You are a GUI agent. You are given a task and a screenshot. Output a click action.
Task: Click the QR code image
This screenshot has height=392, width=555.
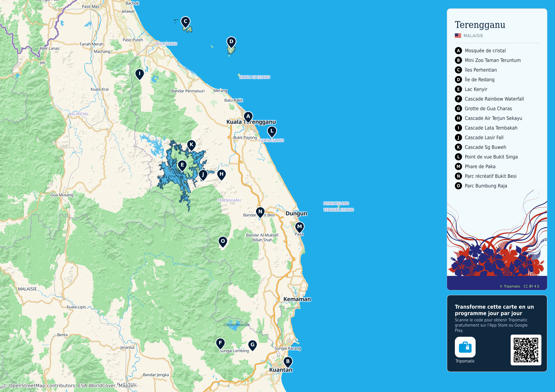[x=526, y=350]
